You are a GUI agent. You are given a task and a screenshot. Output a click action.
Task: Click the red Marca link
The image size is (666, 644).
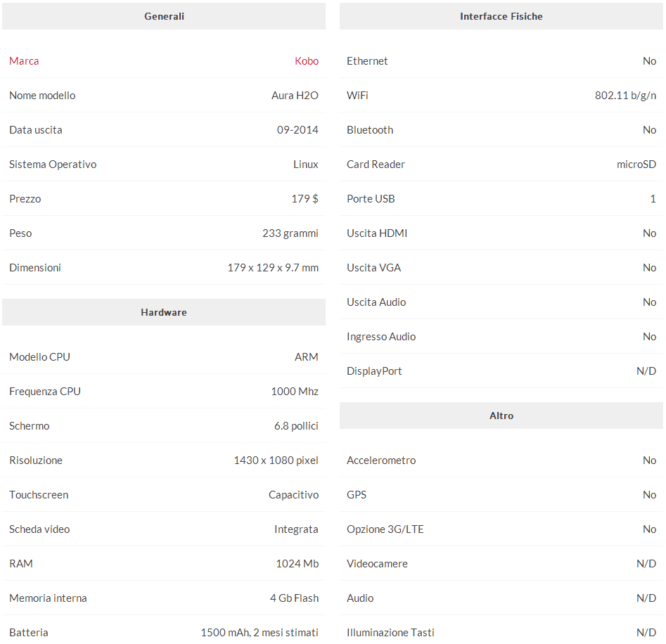24,61
